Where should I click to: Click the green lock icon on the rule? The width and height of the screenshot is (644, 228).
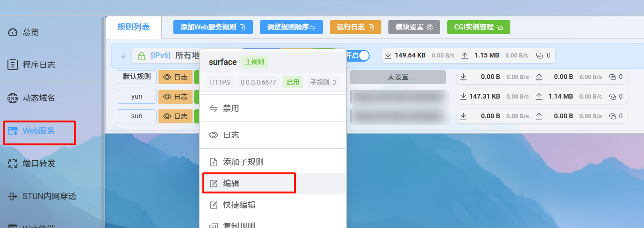coord(141,56)
